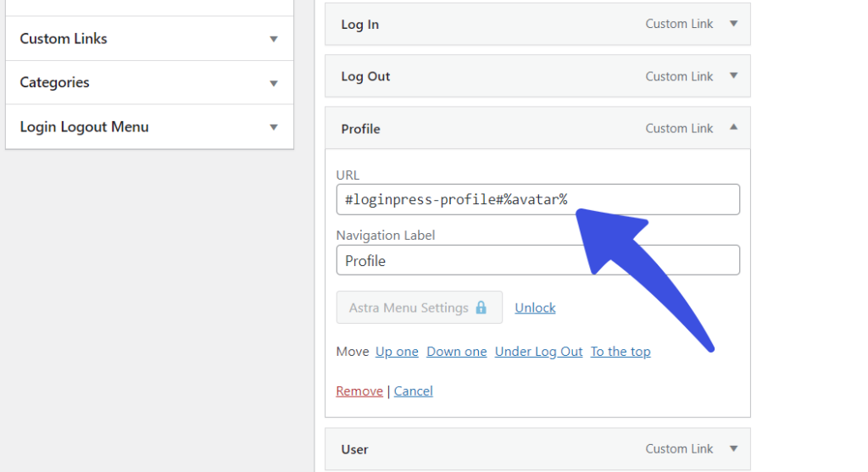
Task: Move item To the top
Action: coord(620,352)
